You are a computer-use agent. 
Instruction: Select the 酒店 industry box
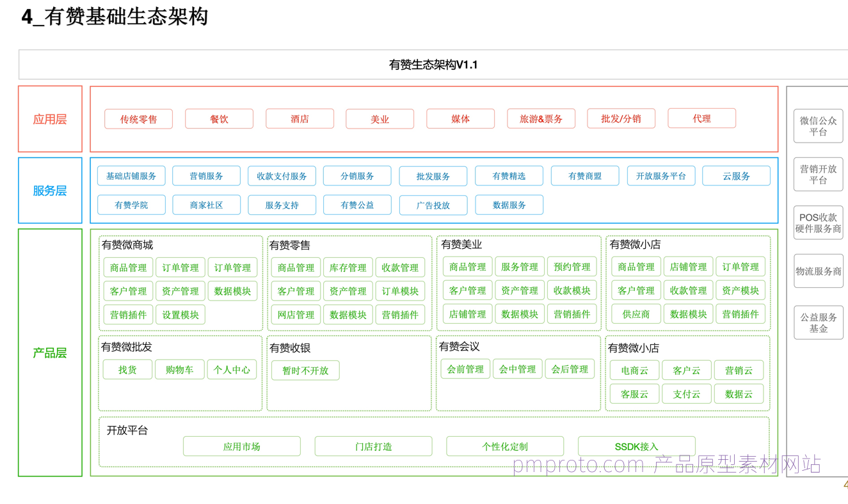tap(300, 119)
